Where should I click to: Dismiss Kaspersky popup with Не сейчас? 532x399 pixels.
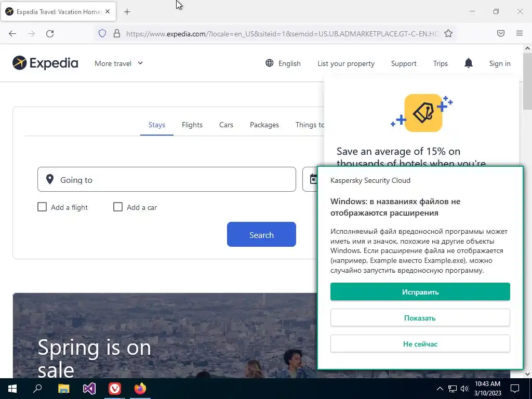tap(420, 344)
